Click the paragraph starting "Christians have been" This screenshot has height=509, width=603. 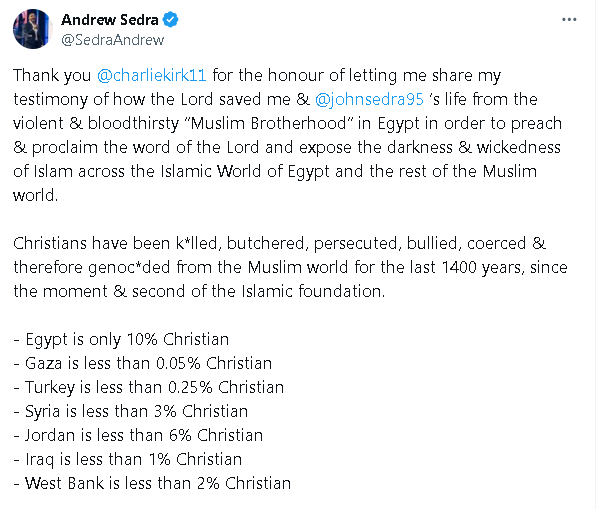[290, 267]
